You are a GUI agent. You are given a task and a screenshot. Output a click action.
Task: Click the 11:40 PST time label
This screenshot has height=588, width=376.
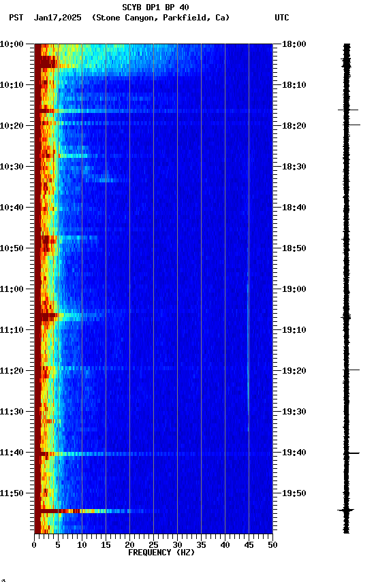point(12,453)
